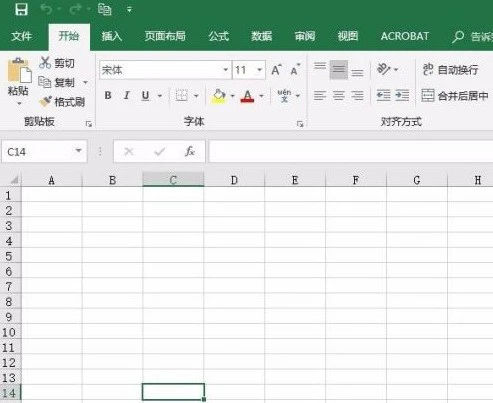Activate the 格式刷 format painter
Screen dimensions: 493x403
pyautogui.click(x=62, y=102)
